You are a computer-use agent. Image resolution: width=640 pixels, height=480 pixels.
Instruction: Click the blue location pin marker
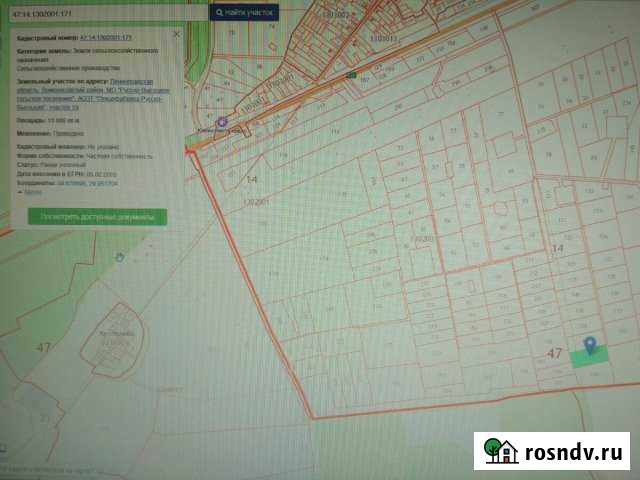(591, 345)
